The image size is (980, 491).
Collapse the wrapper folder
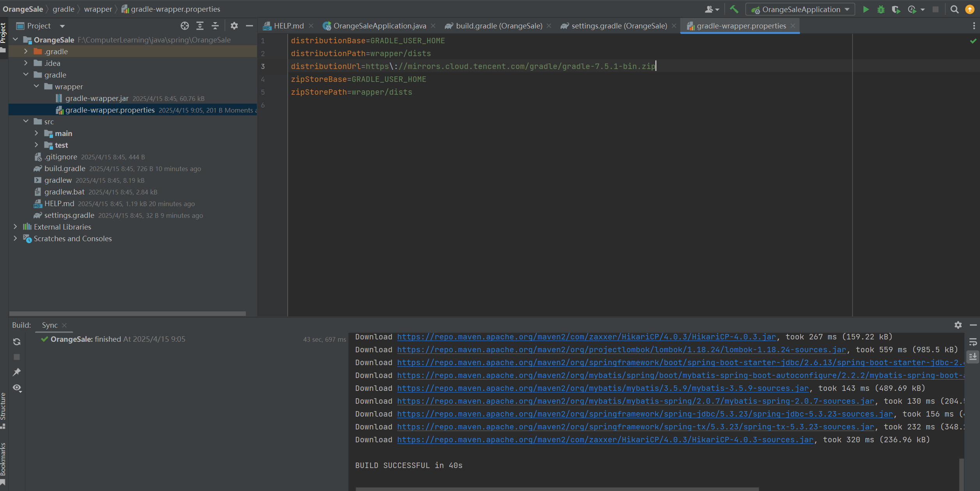click(x=36, y=87)
